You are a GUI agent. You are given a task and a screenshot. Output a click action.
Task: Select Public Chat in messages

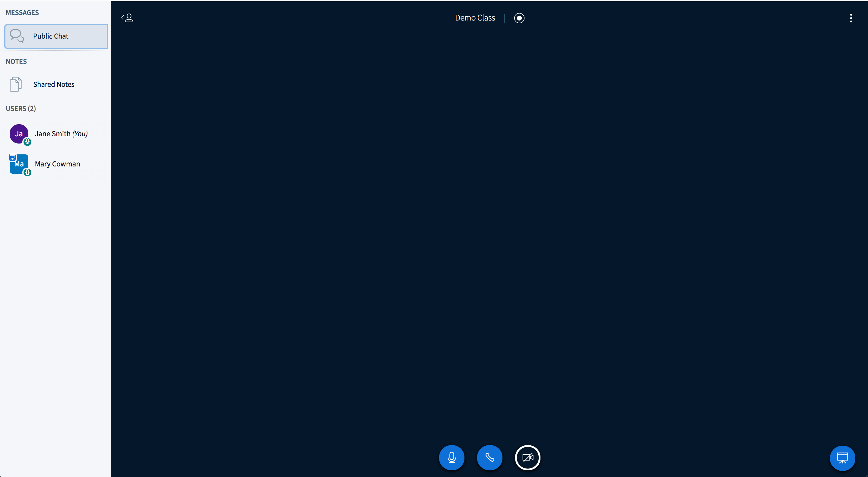[x=51, y=36]
